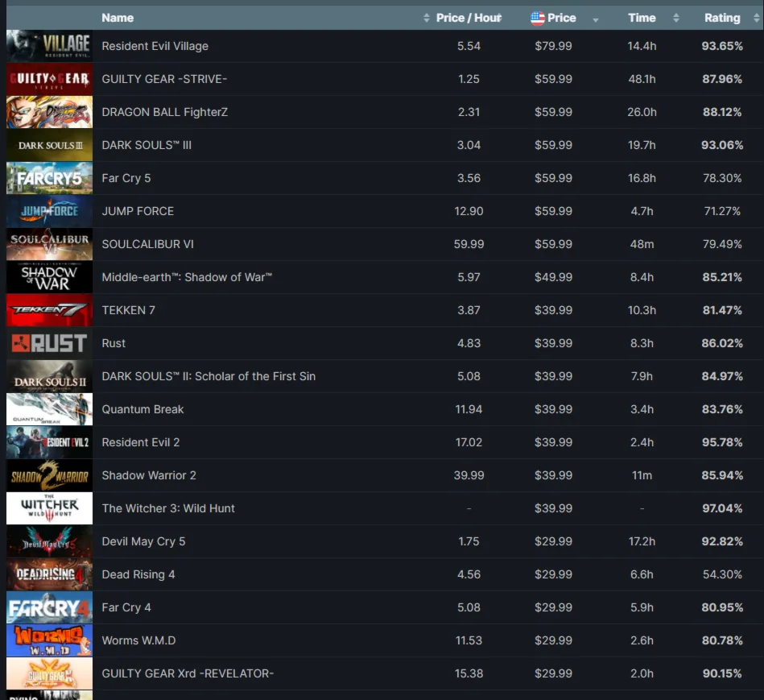This screenshot has width=764, height=700.
Task: Open the Quantum Break name link
Action: 142,409
